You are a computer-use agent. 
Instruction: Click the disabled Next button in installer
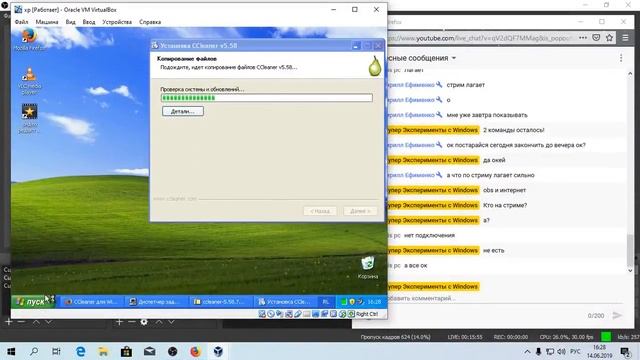[x=360, y=211]
